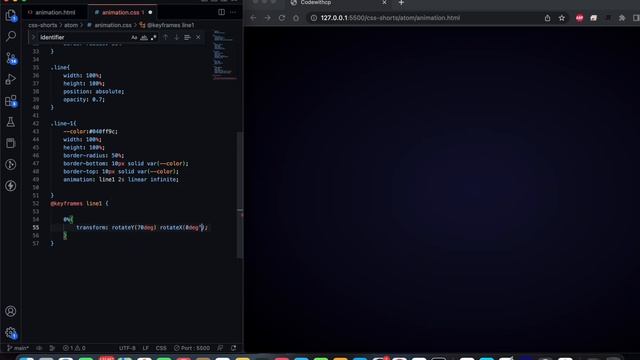Select @keyframes line1 breadcrumb symbol

point(170,25)
